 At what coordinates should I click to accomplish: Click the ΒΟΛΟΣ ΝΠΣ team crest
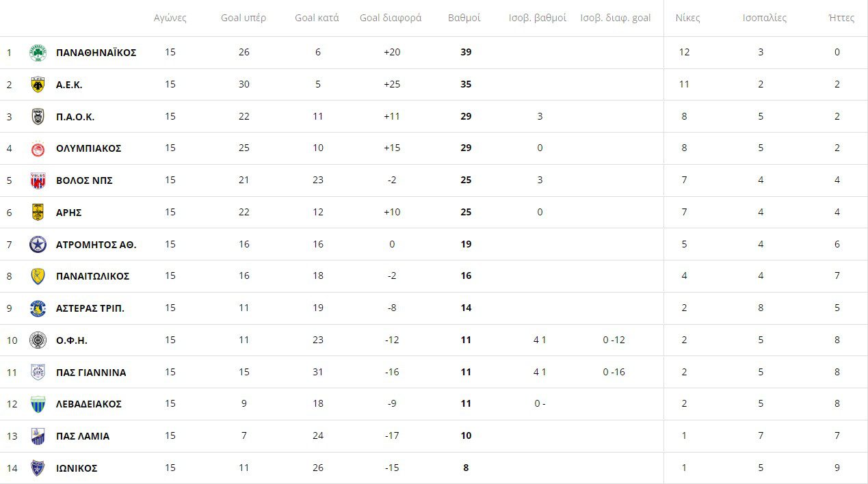point(38,180)
